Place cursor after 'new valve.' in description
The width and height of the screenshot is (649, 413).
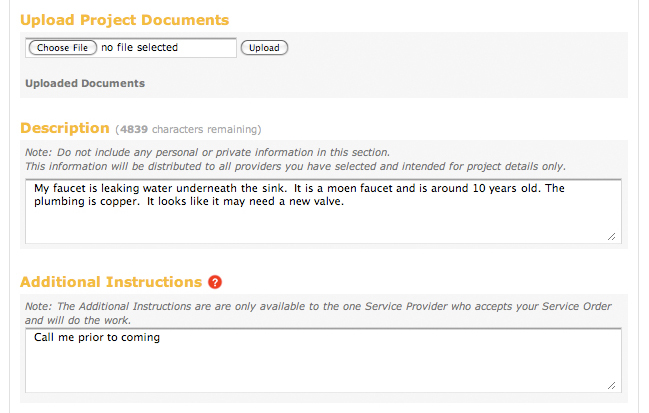[345, 202]
